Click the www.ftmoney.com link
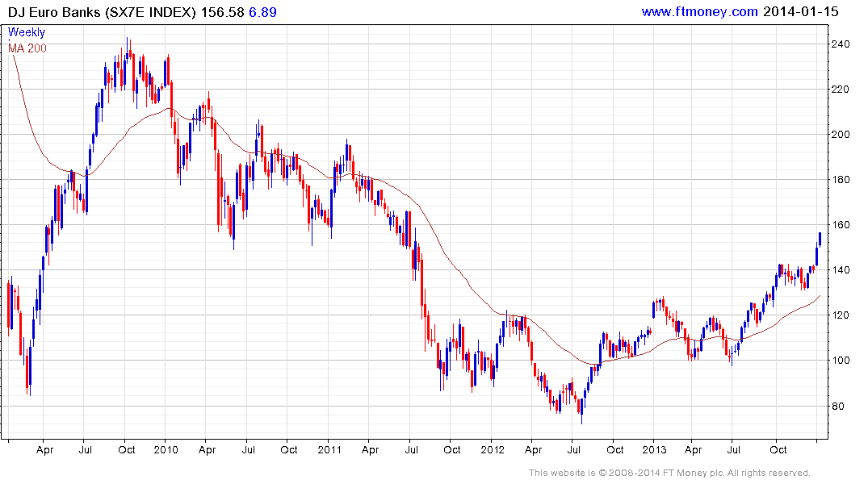 699,11
